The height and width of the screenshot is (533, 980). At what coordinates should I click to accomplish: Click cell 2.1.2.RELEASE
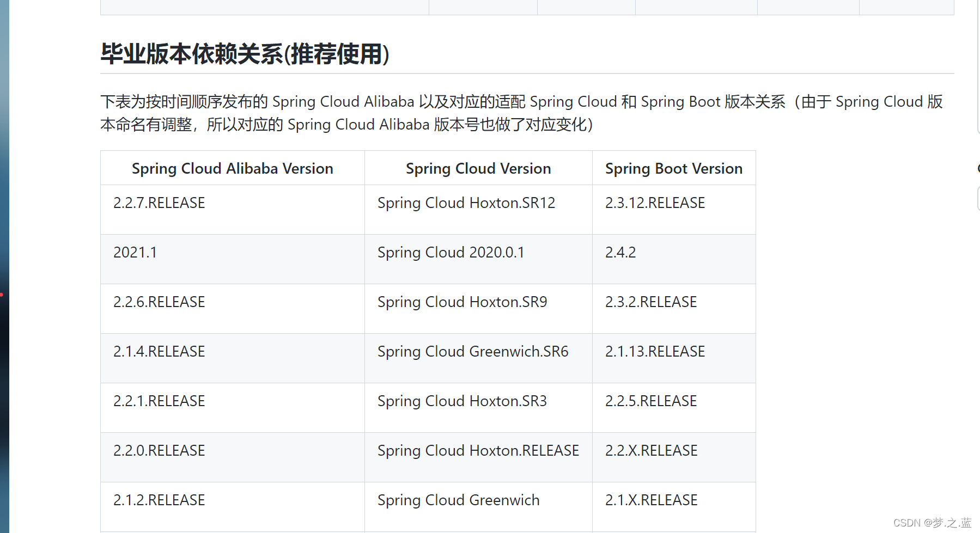point(233,507)
